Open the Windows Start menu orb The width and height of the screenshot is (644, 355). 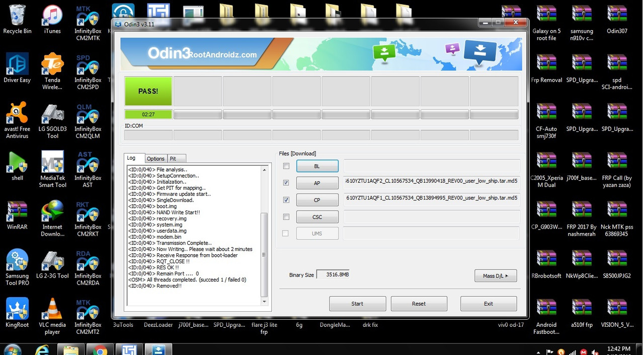click(x=14, y=350)
